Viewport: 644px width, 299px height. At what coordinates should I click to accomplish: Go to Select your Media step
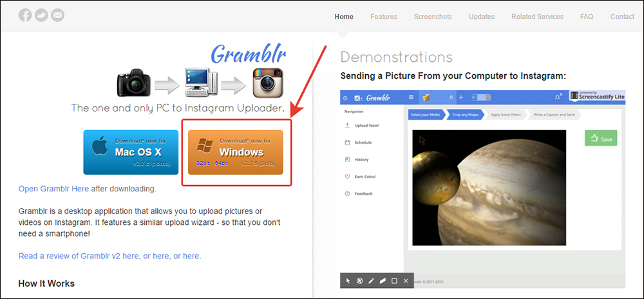[x=426, y=115]
